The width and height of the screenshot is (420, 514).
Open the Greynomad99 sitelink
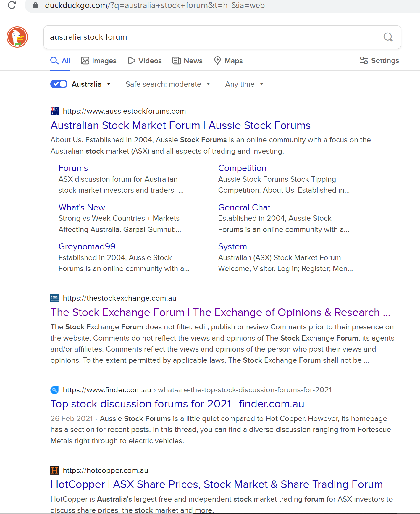pyautogui.click(x=87, y=246)
